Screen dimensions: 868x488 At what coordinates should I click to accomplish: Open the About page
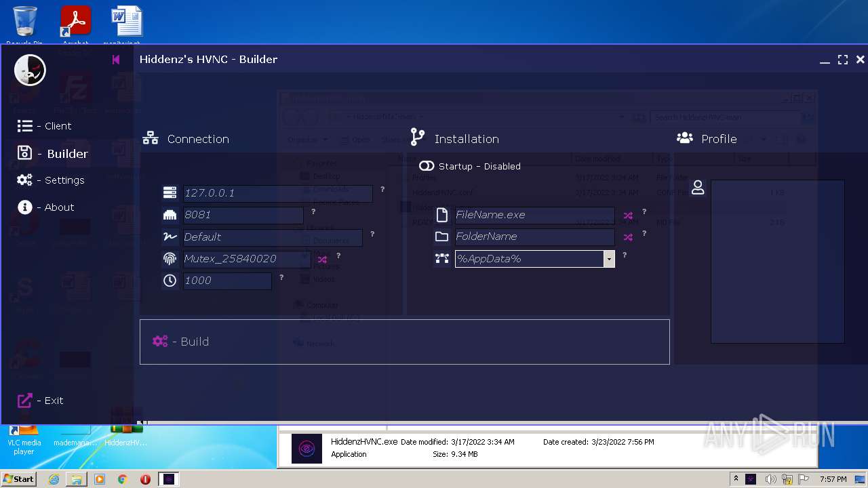tap(45, 207)
